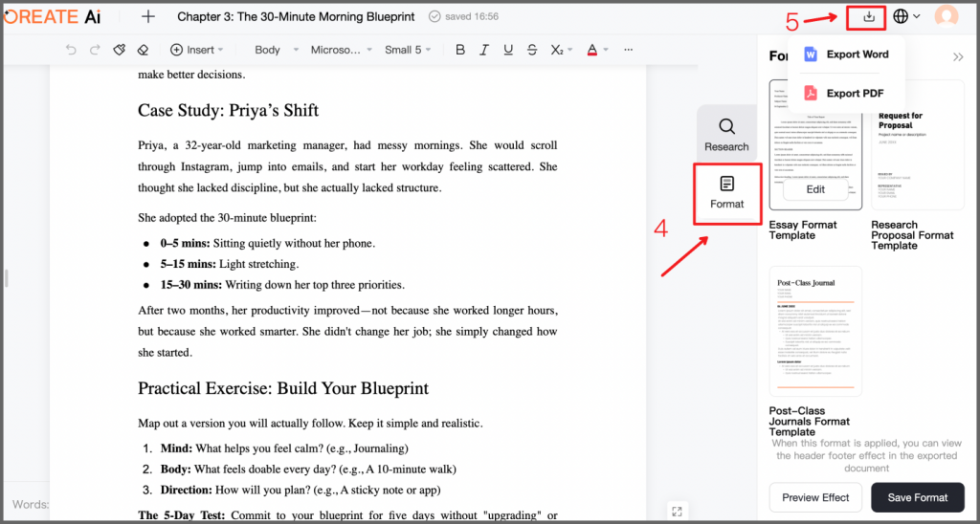Open the language globe dropdown
This screenshot has width=980, height=524.
point(906,17)
